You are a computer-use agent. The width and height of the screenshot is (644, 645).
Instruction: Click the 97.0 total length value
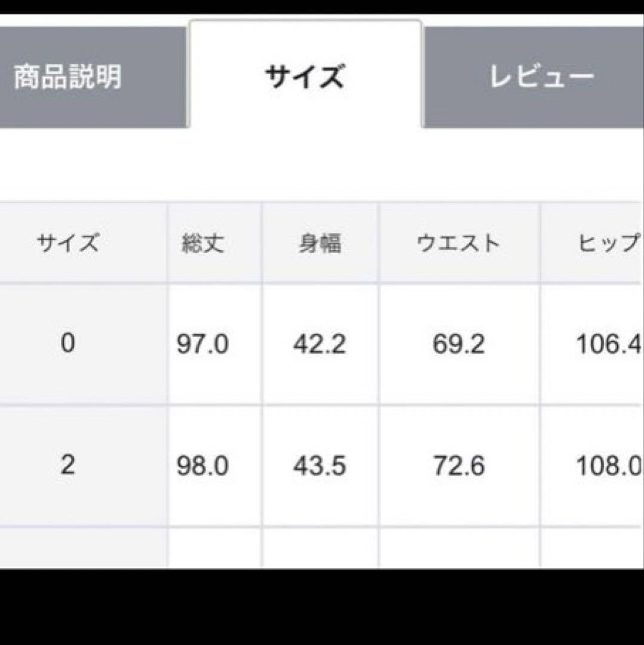point(203,342)
